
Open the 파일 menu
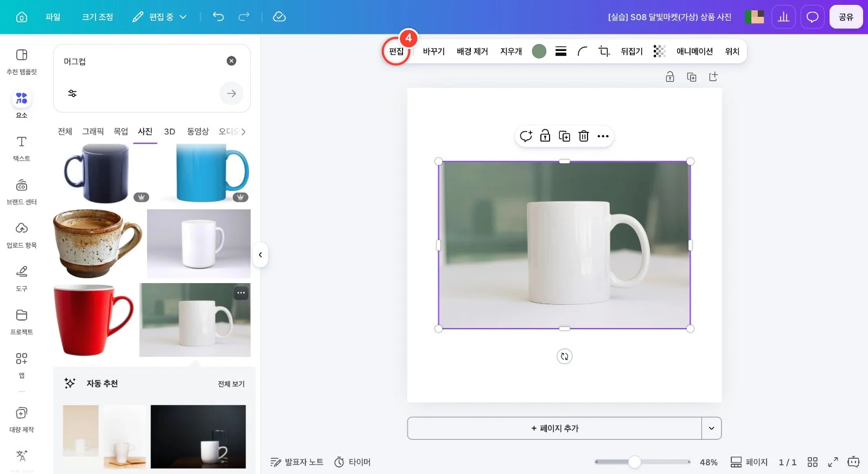[x=53, y=17]
